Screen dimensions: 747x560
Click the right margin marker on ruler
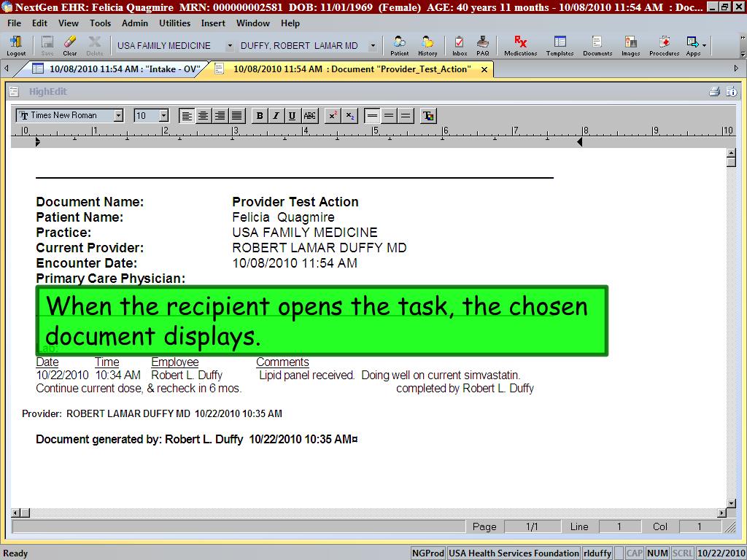[x=579, y=142]
